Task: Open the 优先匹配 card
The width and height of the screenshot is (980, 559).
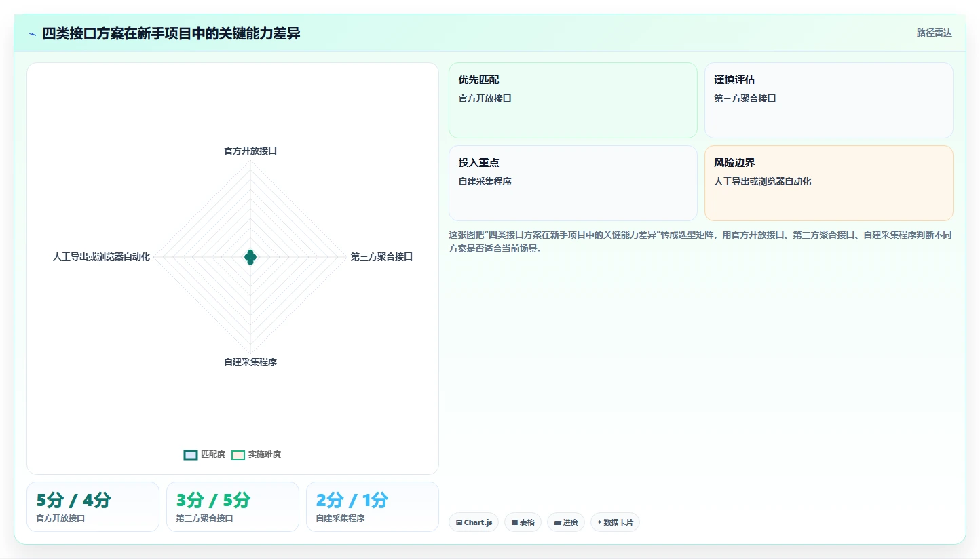Action: point(573,100)
